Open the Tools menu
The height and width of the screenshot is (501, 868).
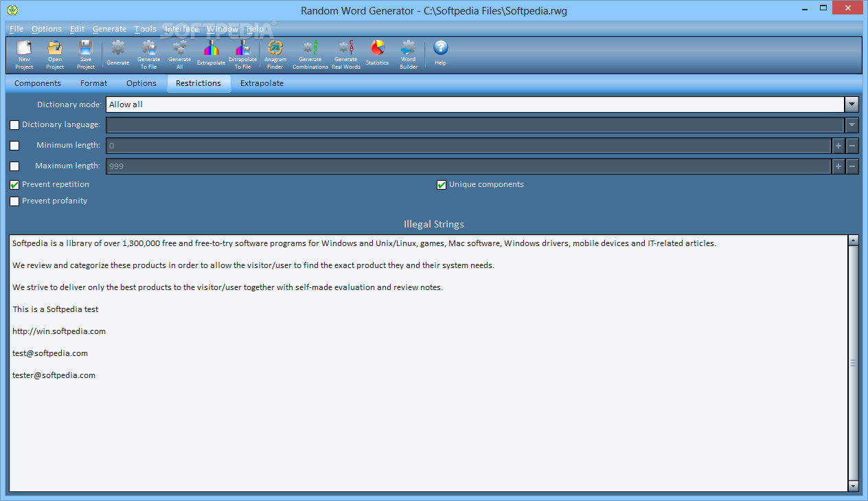pyautogui.click(x=146, y=29)
